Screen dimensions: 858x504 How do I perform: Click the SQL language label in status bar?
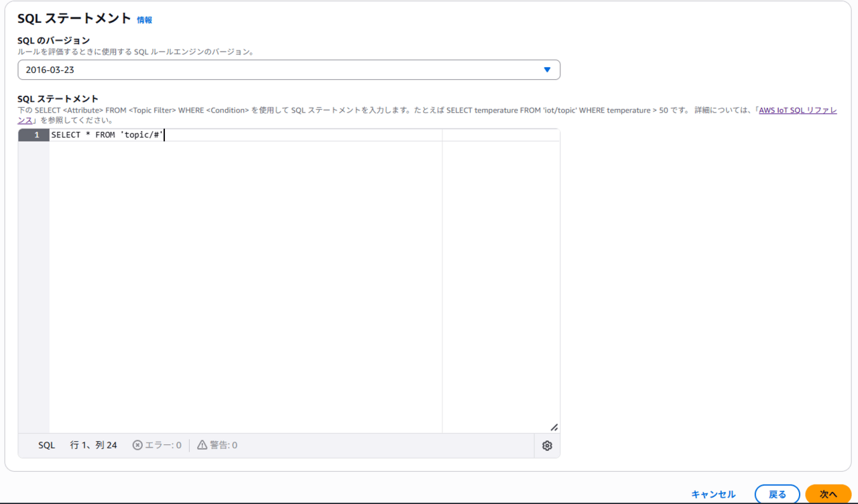tap(47, 445)
